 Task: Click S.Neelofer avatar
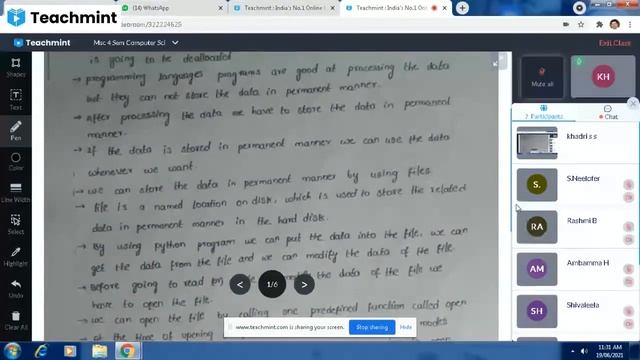coord(537,184)
